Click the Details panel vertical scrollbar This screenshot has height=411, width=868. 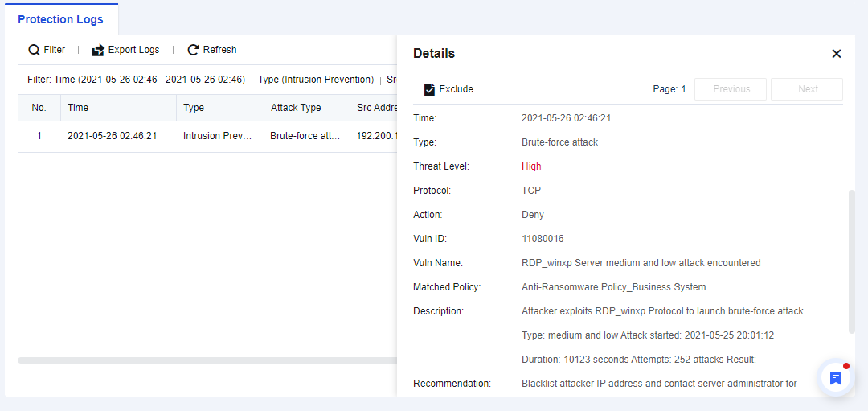[x=852, y=261]
